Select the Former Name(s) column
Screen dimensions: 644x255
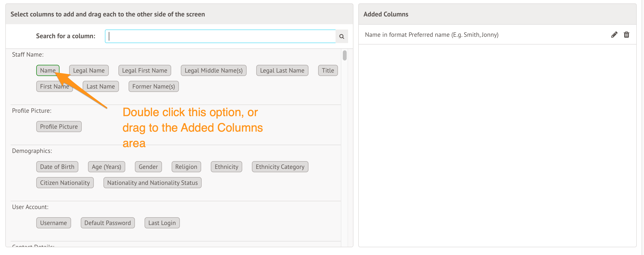click(154, 87)
